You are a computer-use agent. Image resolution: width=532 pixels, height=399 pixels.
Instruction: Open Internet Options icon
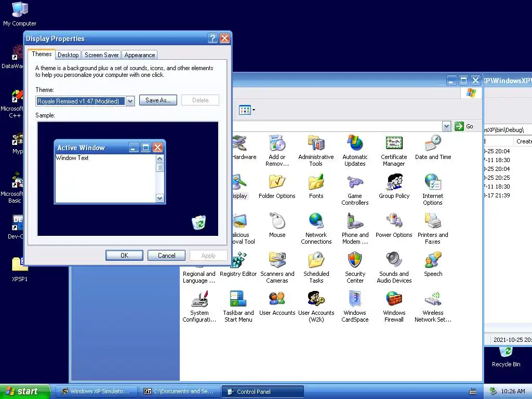click(433, 189)
